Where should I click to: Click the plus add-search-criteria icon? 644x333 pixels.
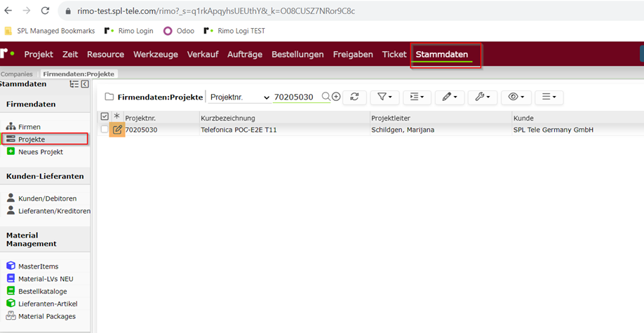(x=336, y=97)
